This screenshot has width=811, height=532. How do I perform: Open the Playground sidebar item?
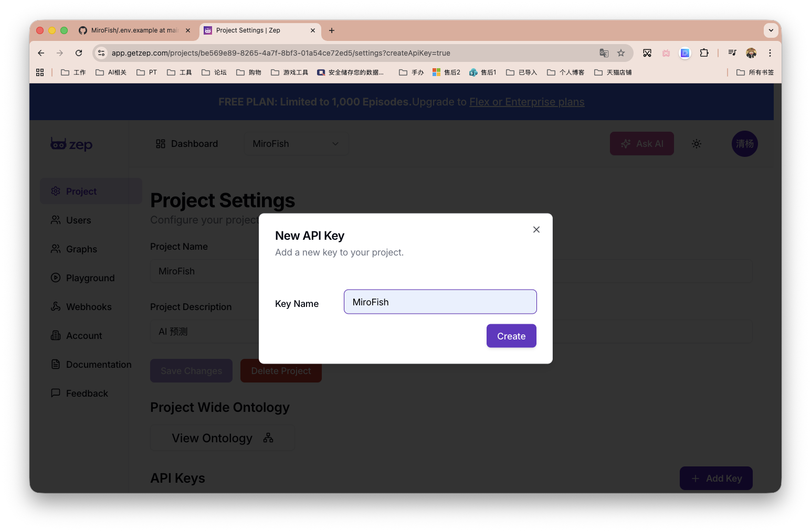point(90,278)
